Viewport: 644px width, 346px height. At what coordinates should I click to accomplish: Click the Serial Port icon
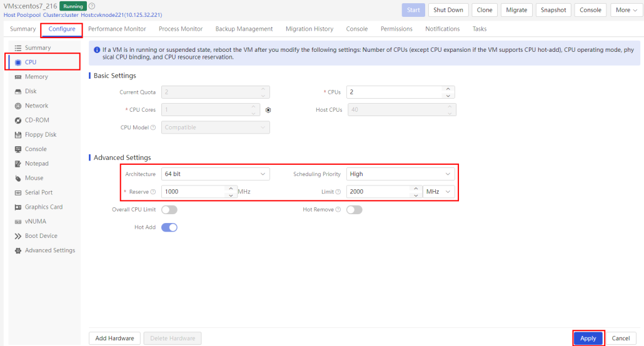[x=18, y=192]
